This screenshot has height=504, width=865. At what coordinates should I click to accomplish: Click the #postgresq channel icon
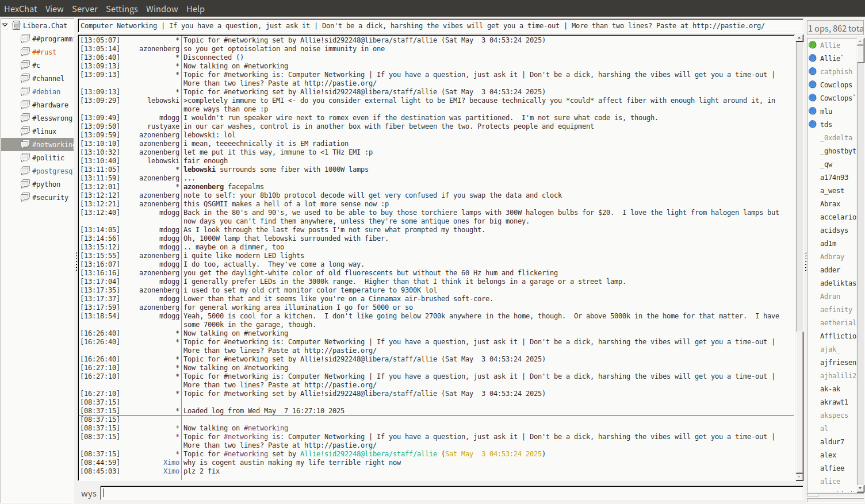(x=25, y=171)
